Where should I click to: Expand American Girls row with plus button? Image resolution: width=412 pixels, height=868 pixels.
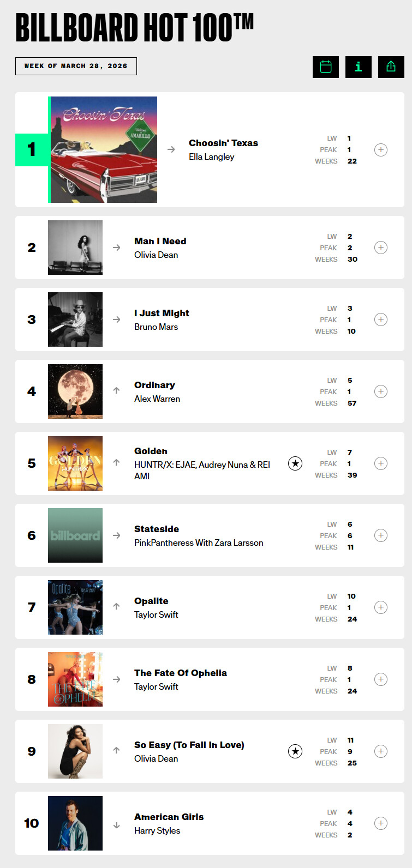[x=381, y=823]
